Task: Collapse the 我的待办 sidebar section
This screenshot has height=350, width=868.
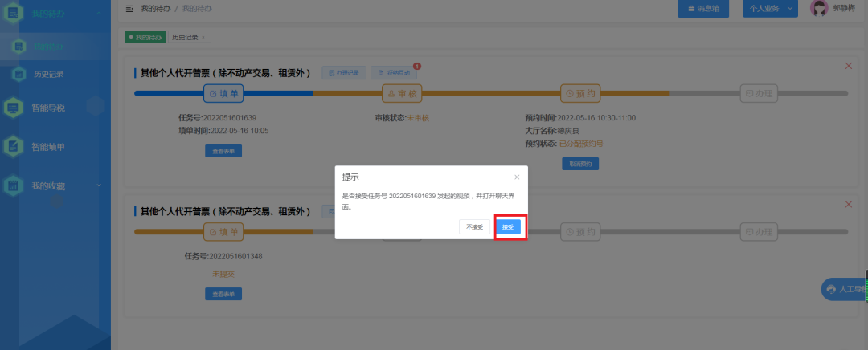Action: [x=99, y=13]
